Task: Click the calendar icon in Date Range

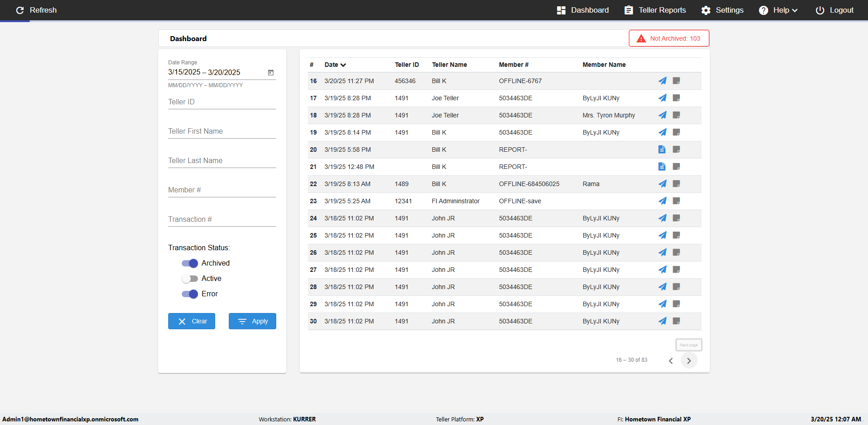Action: (271, 72)
